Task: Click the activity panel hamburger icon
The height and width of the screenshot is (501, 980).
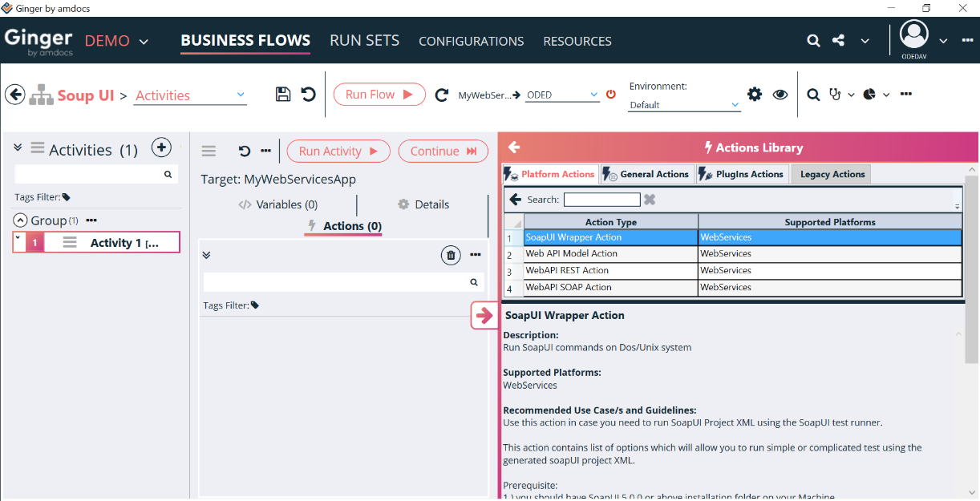Action: (x=209, y=151)
